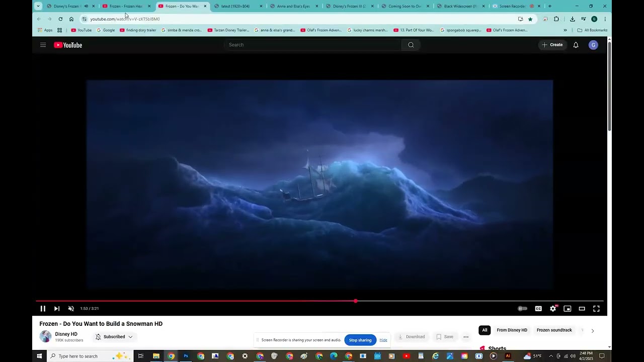Click the YouTube search magnifier button

[x=411, y=45]
